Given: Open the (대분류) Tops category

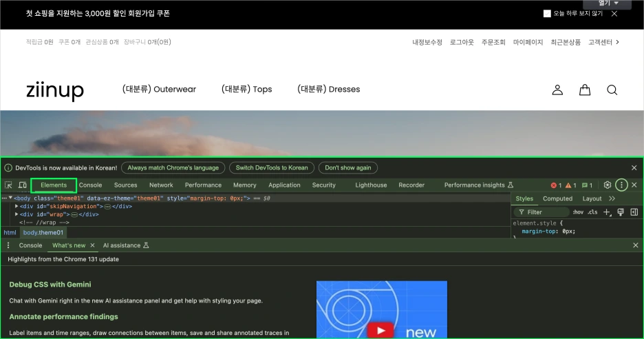Looking at the screenshot, I should 246,90.
